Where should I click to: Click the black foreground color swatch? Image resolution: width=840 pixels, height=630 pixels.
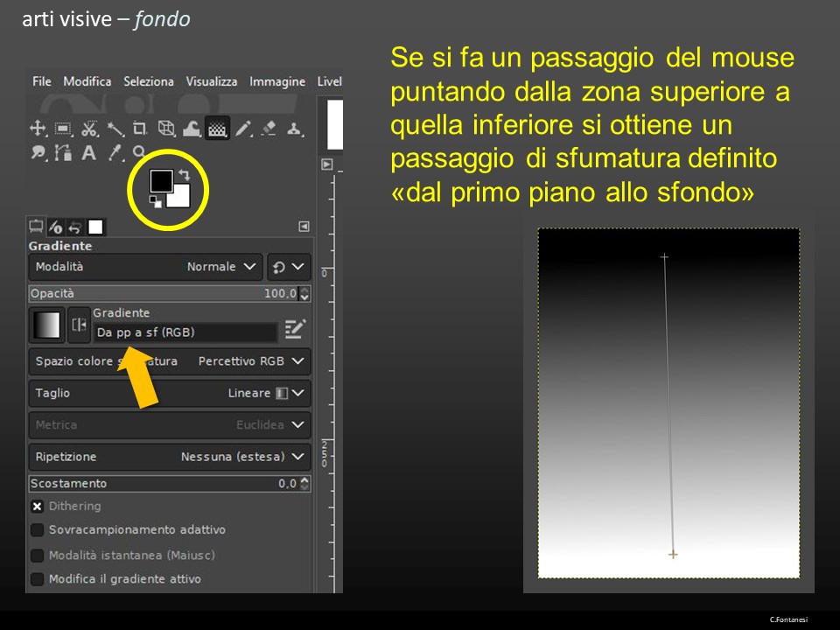click(161, 180)
